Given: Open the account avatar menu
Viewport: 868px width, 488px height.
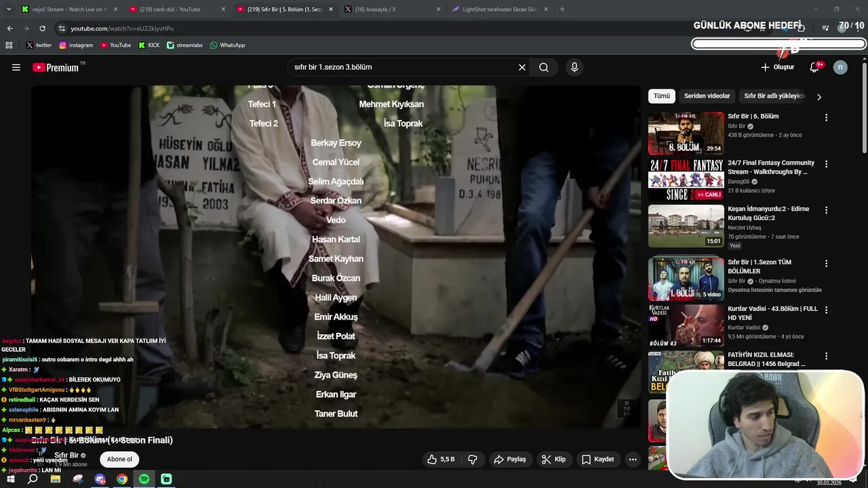Looking at the screenshot, I should point(840,67).
